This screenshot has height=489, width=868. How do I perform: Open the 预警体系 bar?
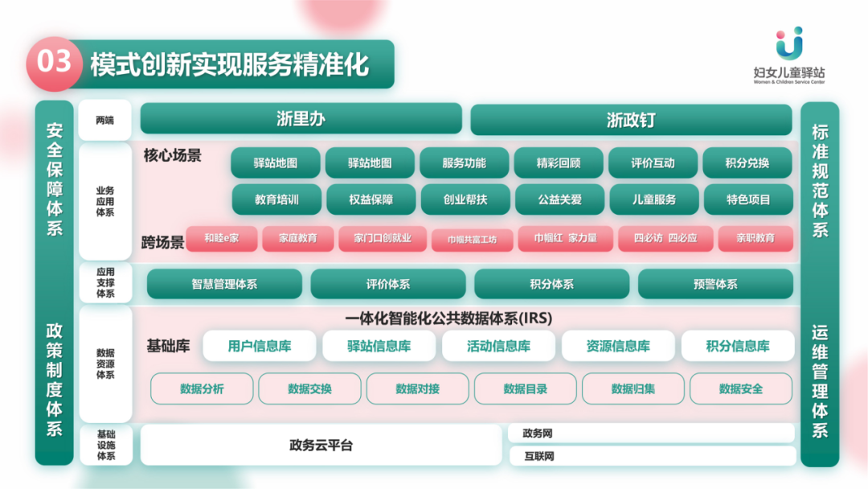coord(715,284)
